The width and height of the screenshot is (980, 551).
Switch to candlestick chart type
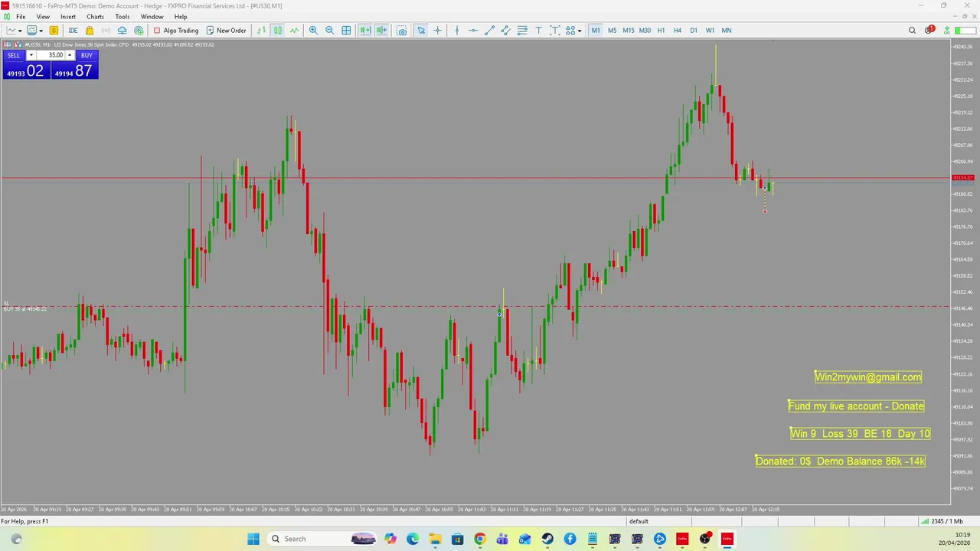pyautogui.click(x=278, y=31)
